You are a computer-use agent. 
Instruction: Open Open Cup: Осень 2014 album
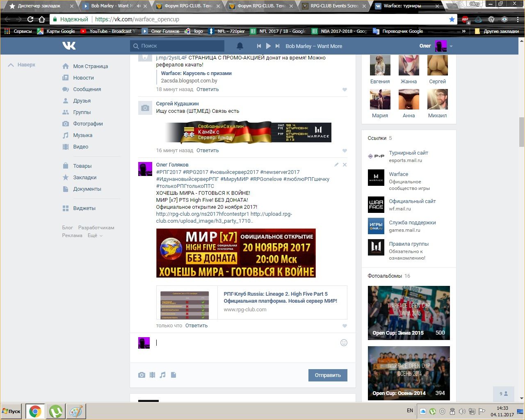pos(409,373)
